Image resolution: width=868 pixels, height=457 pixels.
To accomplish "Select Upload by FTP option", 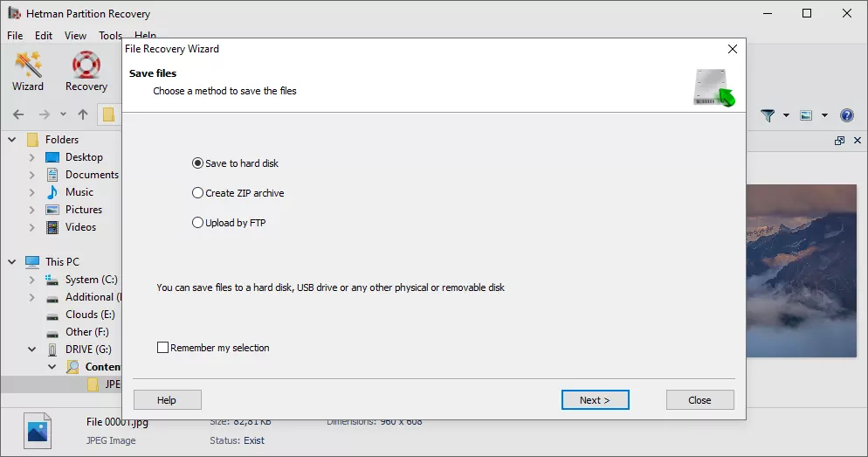I will (x=197, y=223).
